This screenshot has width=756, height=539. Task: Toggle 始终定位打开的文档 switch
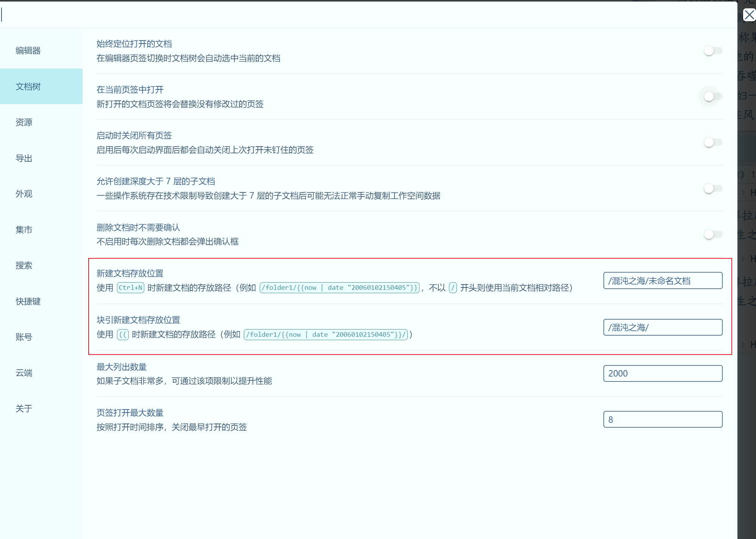tap(713, 51)
